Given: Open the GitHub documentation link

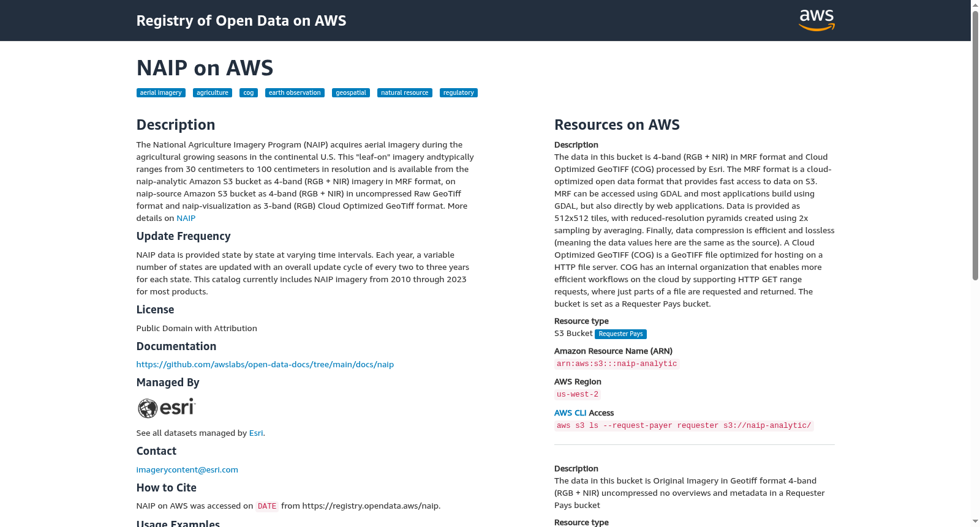Looking at the screenshot, I should 265,365.
